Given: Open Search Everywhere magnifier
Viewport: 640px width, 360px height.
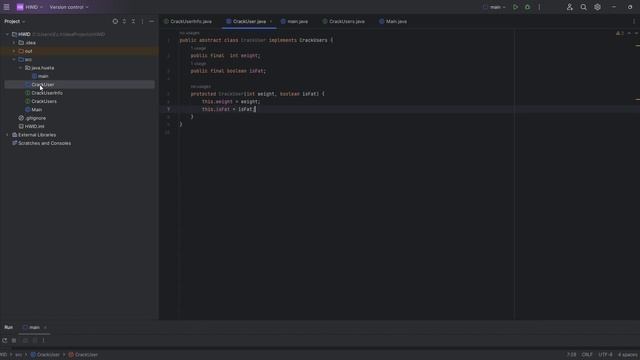Looking at the screenshot, I should [584, 7].
